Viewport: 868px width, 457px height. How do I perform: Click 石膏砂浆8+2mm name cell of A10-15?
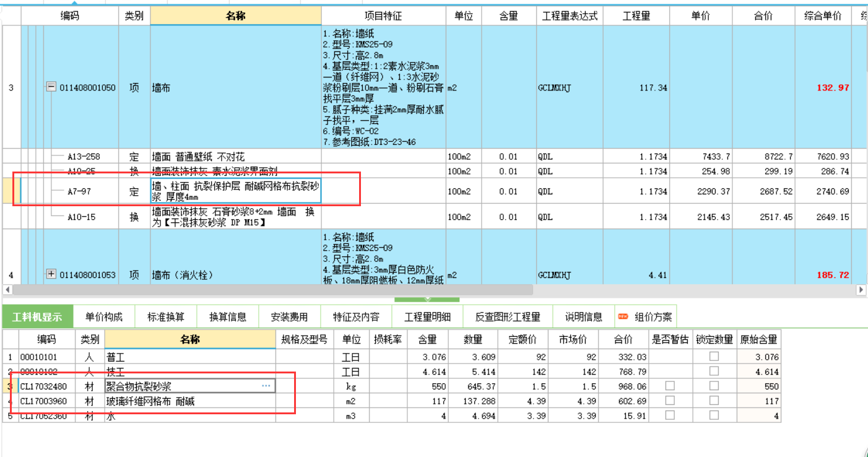click(x=236, y=217)
